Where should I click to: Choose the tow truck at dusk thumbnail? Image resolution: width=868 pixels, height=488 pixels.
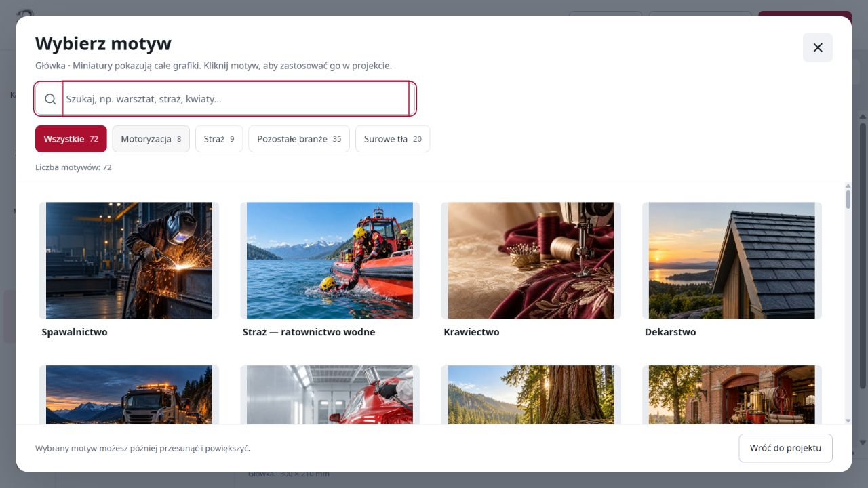(129, 394)
